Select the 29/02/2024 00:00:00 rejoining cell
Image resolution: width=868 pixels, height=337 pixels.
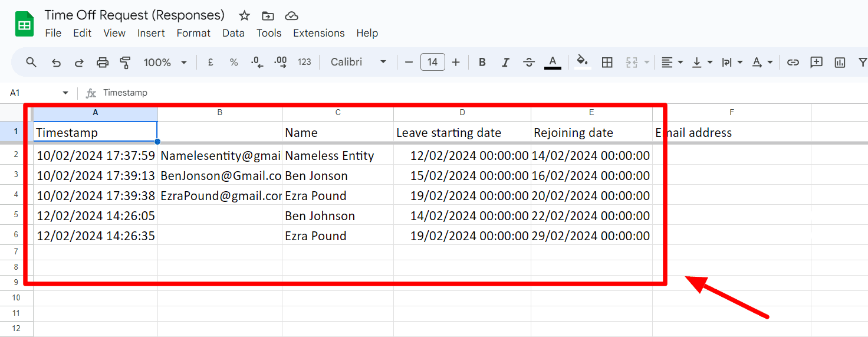point(591,235)
